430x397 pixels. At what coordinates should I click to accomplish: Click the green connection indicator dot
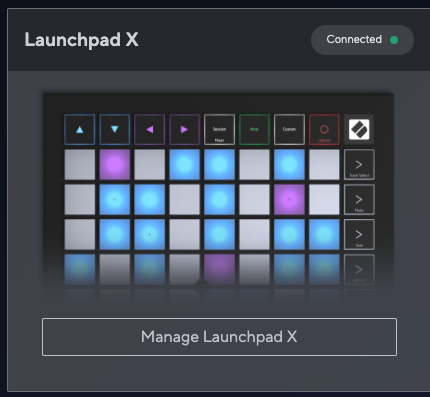pos(394,40)
